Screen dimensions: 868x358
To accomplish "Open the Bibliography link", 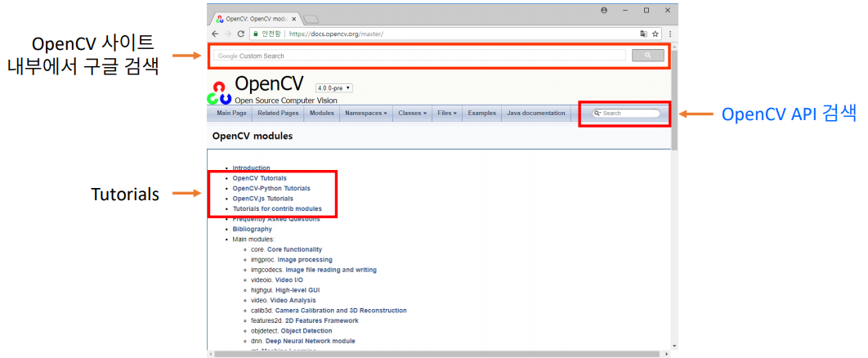I will 253,229.
